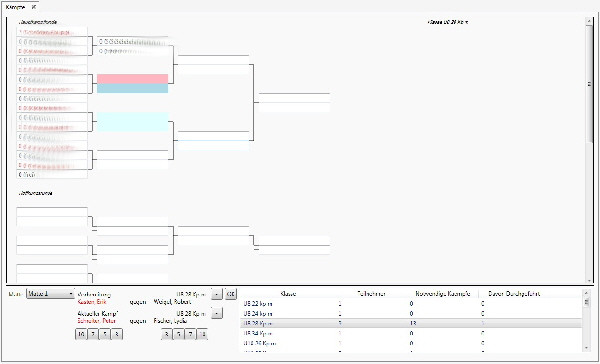Viewport: 600px width, 364px height.
Task: Open the Matte 1 dropdown
Action: [x=50, y=294]
